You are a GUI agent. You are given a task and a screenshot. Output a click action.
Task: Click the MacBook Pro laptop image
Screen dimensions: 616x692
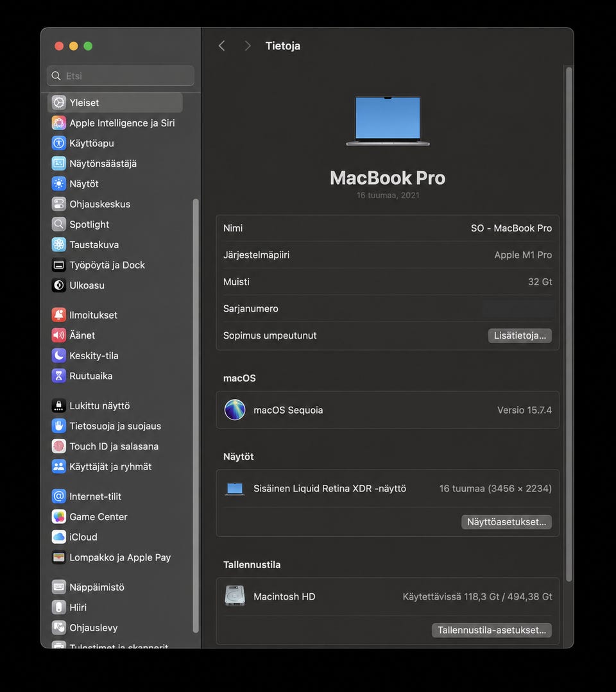[388, 121]
